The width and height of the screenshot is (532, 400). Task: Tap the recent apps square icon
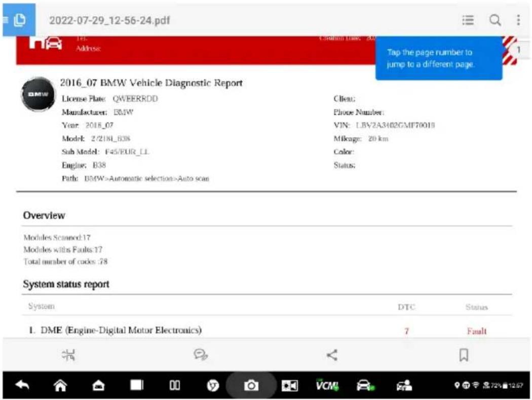click(x=137, y=385)
